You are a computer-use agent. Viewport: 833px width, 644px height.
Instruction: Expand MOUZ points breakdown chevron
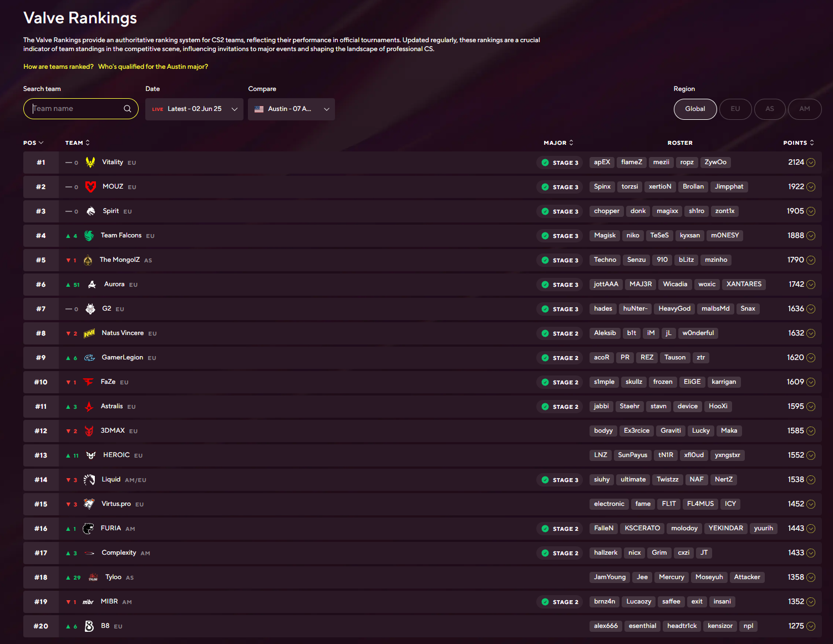tap(811, 187)
